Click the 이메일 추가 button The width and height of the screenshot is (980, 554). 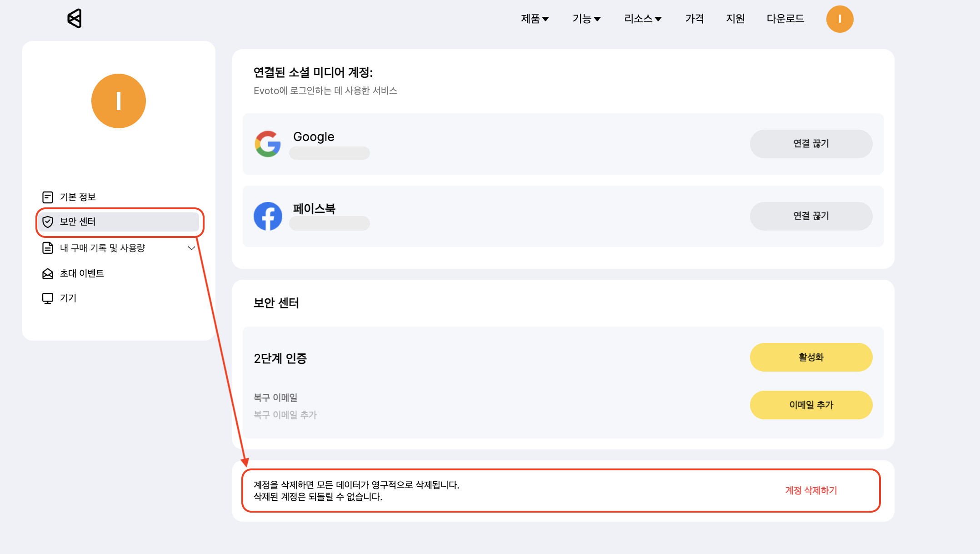click(x=811, y=405)
